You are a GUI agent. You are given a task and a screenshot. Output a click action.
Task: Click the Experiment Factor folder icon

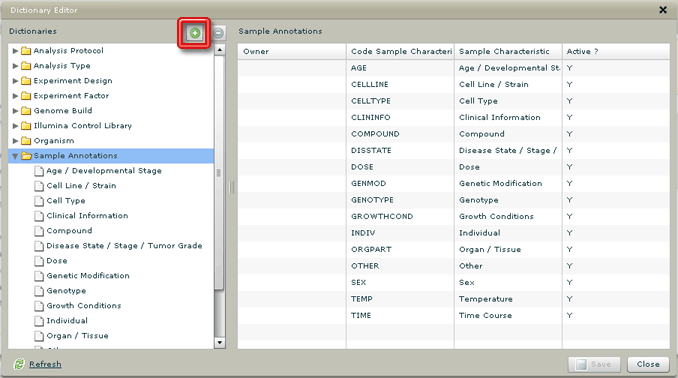(x=26, y=96)
